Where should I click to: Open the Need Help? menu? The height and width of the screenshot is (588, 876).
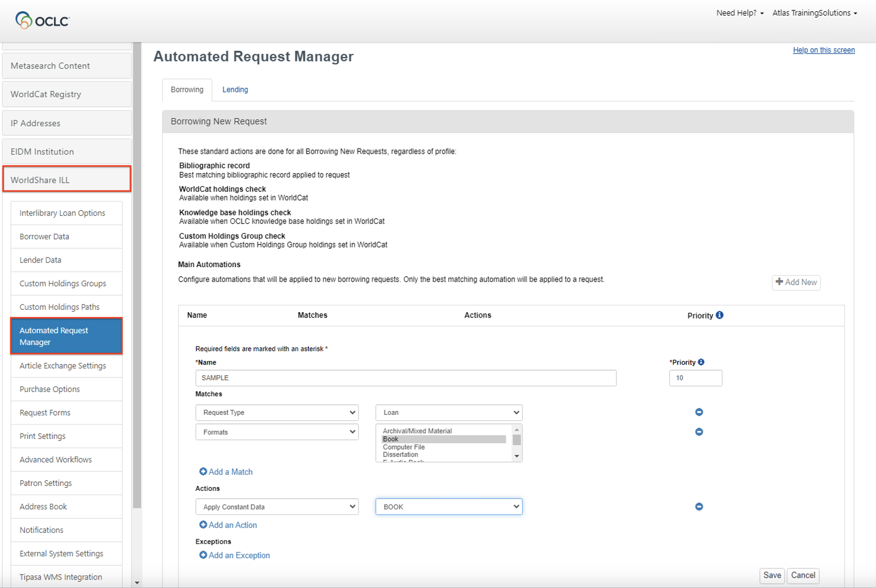tap(740, 13)
